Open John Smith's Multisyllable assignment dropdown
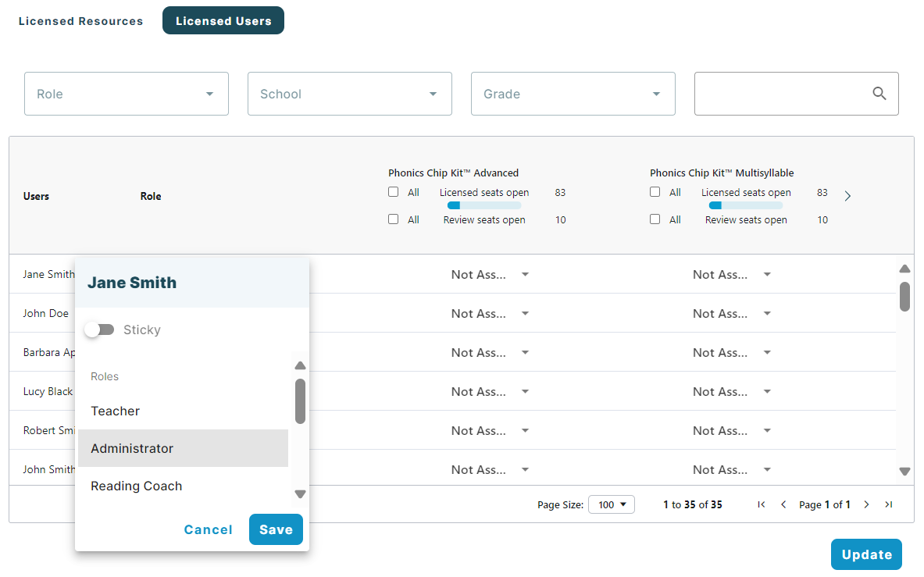 tap(731, 470)
